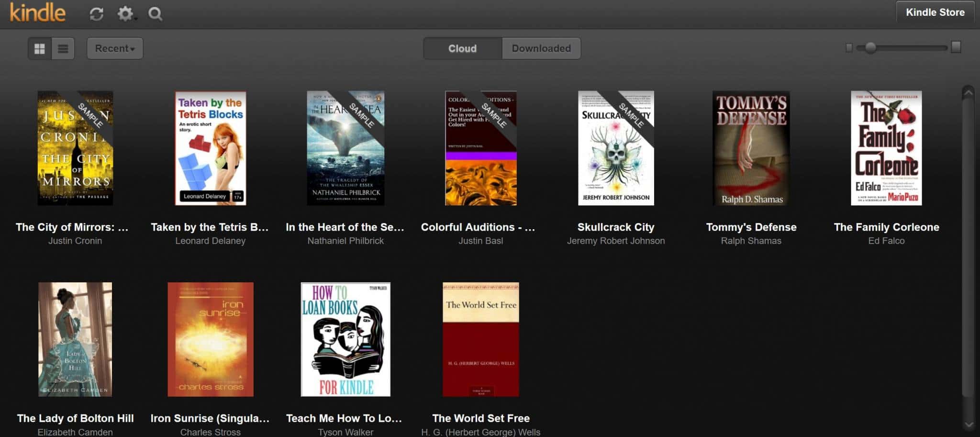Open In the Heart of the Sea cover
The width and height of the screenshot is (980, 437).
[x=345, y=148]
